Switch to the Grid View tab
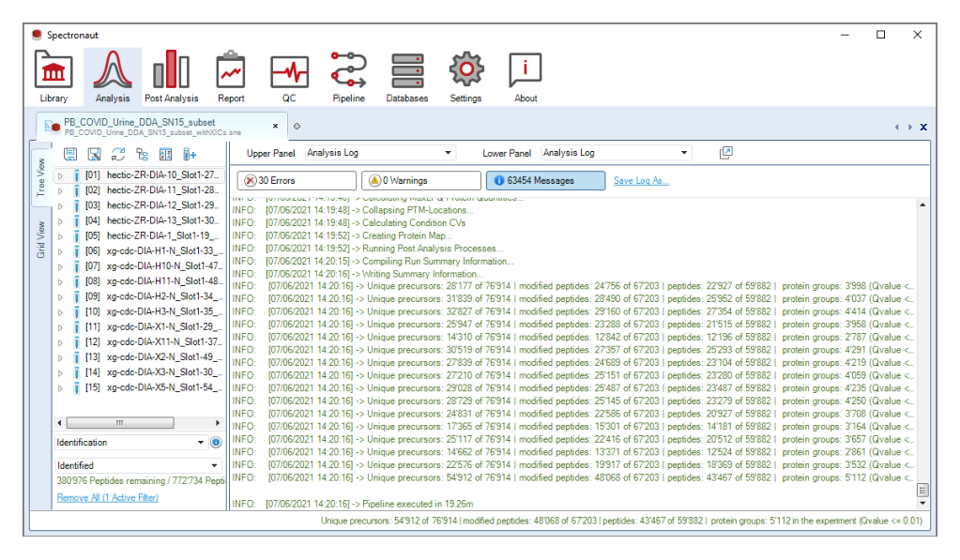This screenshot has height=560, width=960. tap(41, 238)
